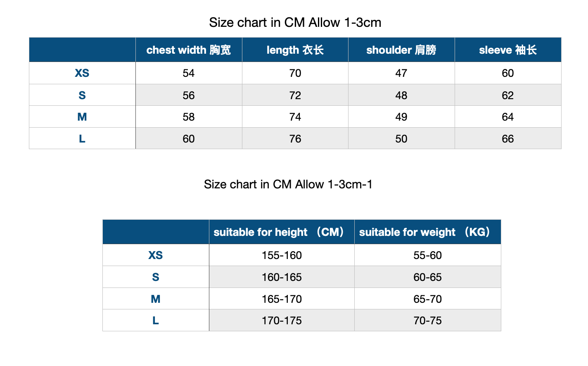Select the second chart title ending in cm-1
This screenshot has width=588, height=366.
(x=288, y=184)
